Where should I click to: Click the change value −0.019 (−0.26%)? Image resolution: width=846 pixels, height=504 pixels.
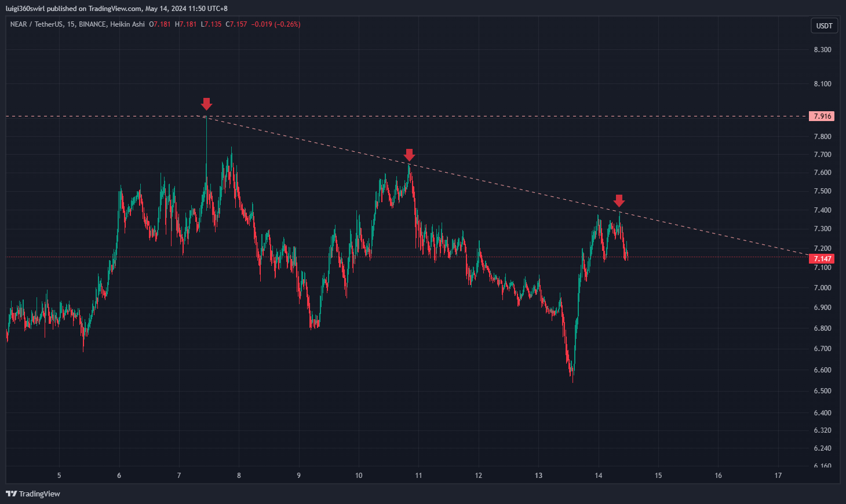[276, 24]
